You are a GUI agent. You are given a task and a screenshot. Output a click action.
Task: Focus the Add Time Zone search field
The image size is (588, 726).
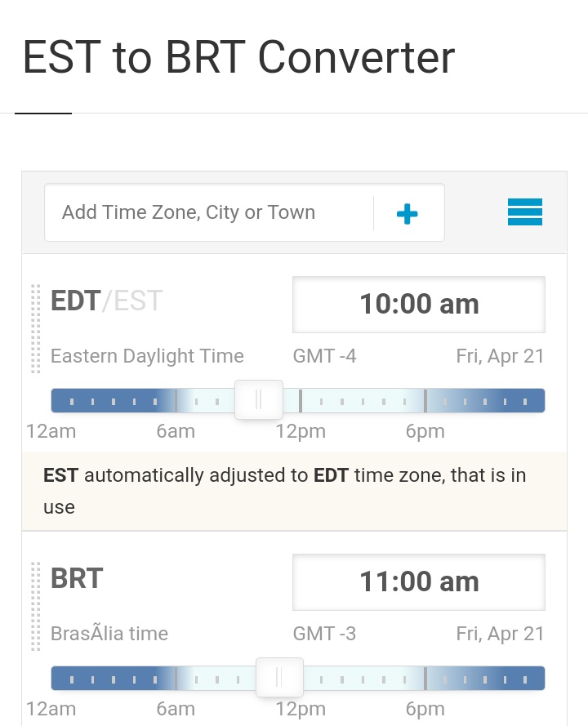pyautogui.click(x=209, y=212)
